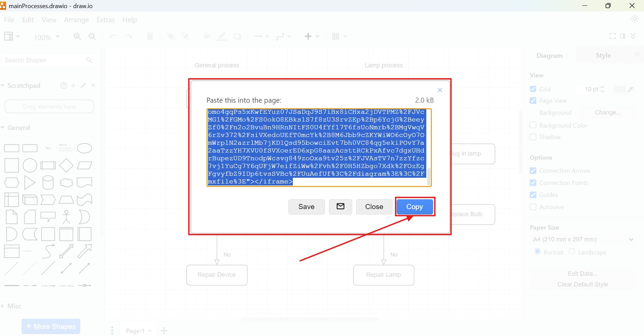Image resolution: width=644 pixels, height=336 pixels.
Task: Check the Connection Arrows option
Action: (x=533, y=171)
